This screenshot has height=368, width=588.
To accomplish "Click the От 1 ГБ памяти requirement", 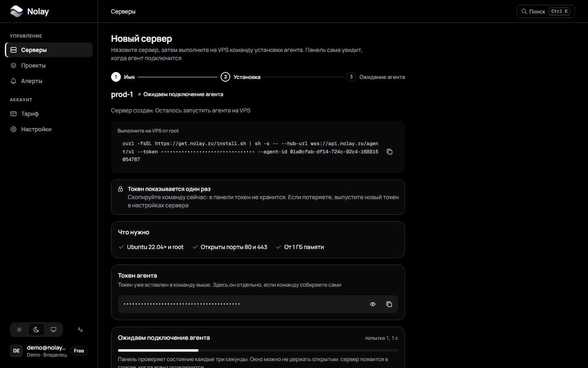I will coord(300,247).
